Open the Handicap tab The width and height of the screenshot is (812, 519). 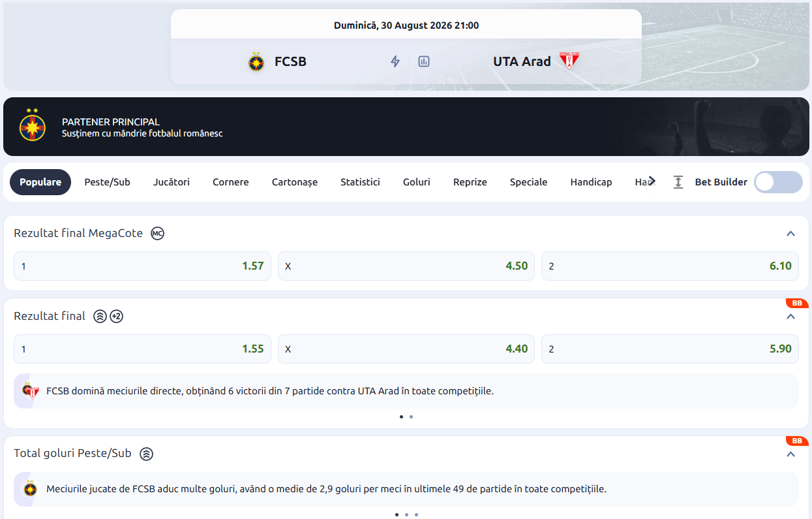[591, 182]
